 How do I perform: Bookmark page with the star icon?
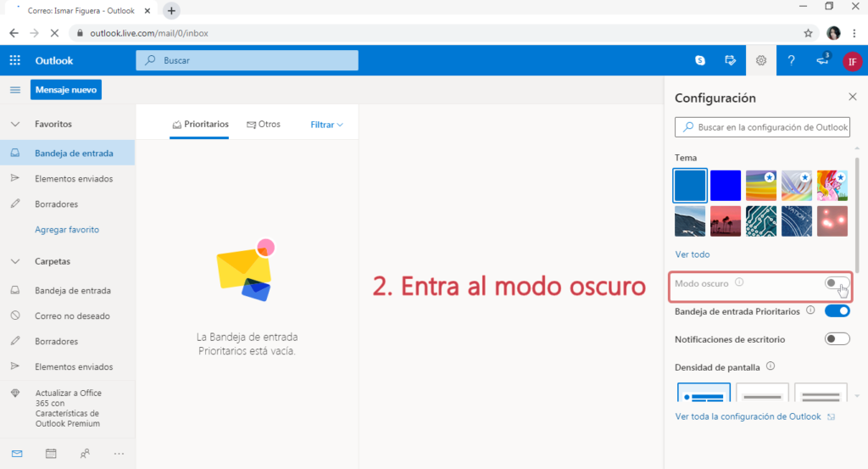point(808,33)
